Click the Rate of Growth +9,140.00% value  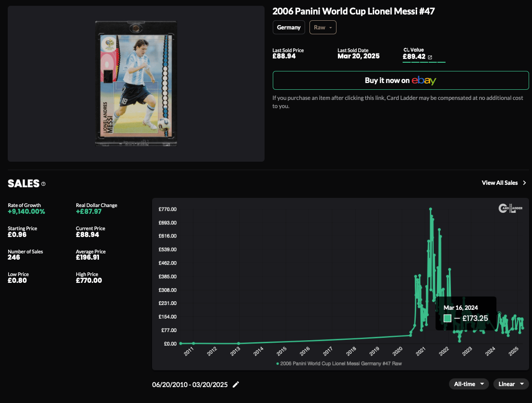[x=27, y=211]
